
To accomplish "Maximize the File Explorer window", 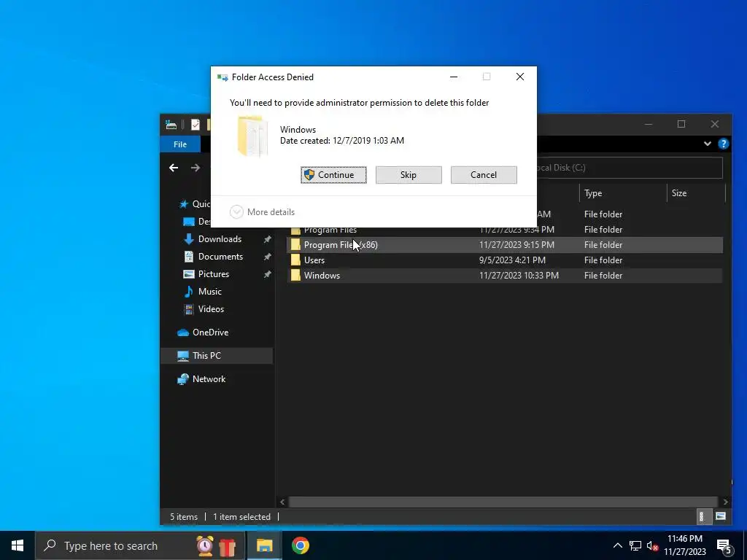I will pos(681,124).
